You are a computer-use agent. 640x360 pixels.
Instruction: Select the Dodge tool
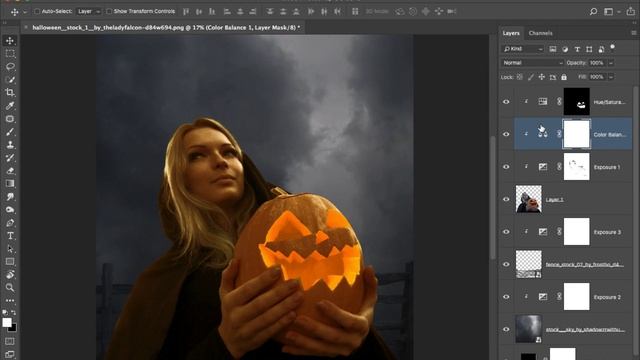[x=10, y=210]
